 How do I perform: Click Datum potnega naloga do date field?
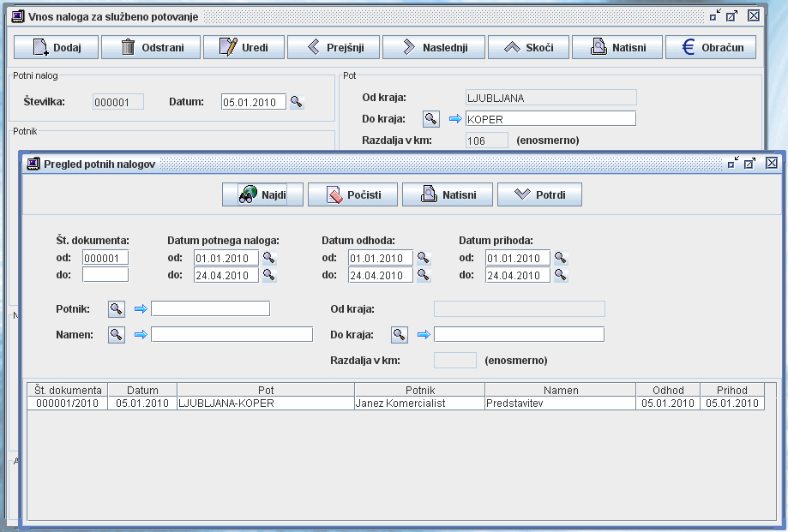point(226,275)
